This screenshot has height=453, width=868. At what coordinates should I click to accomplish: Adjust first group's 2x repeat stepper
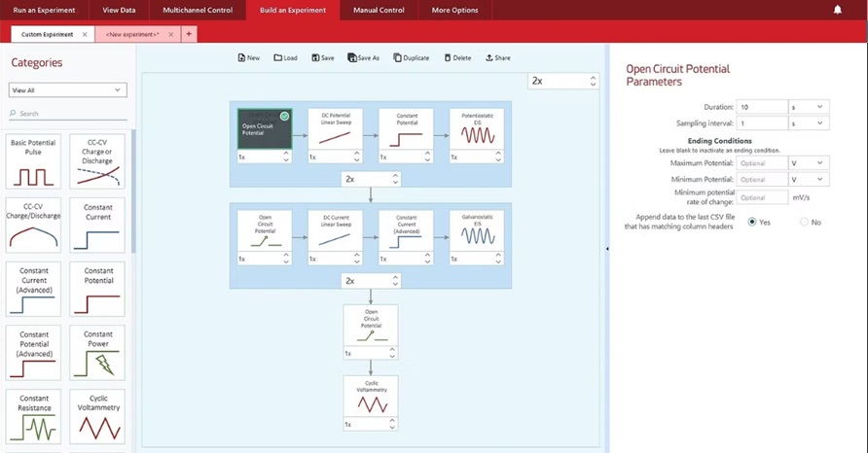point(395,179)
